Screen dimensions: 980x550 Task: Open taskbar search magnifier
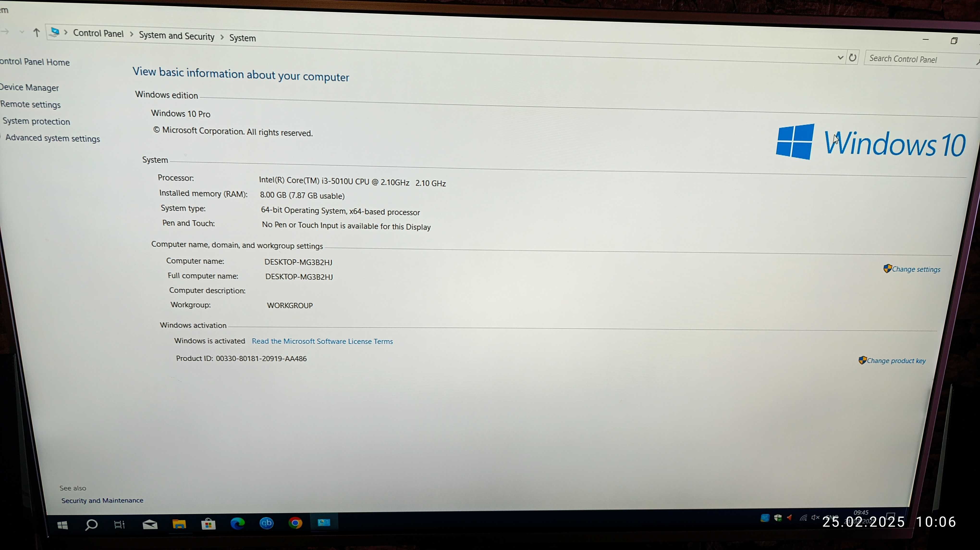click(x=91, y=525)
